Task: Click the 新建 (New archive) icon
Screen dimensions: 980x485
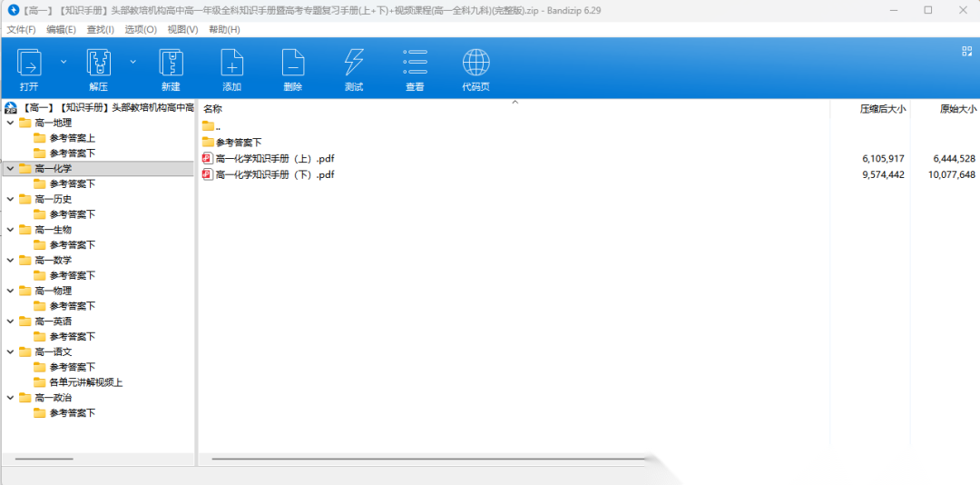Action: [x=171, y=64]
